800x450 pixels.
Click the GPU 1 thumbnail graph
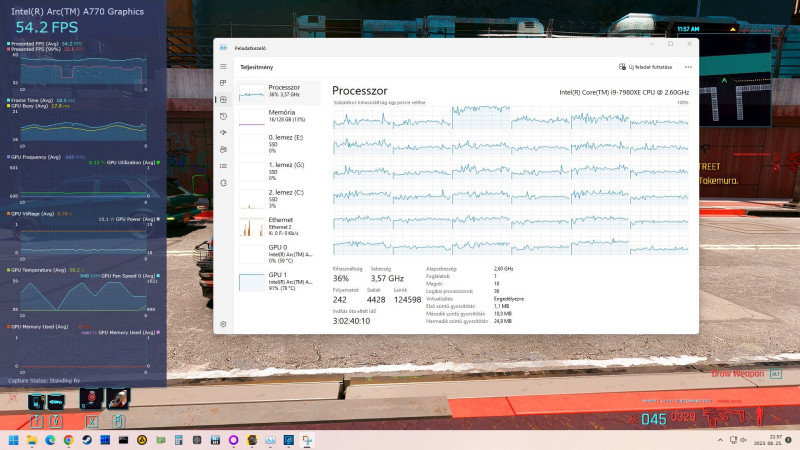[252, 282]
